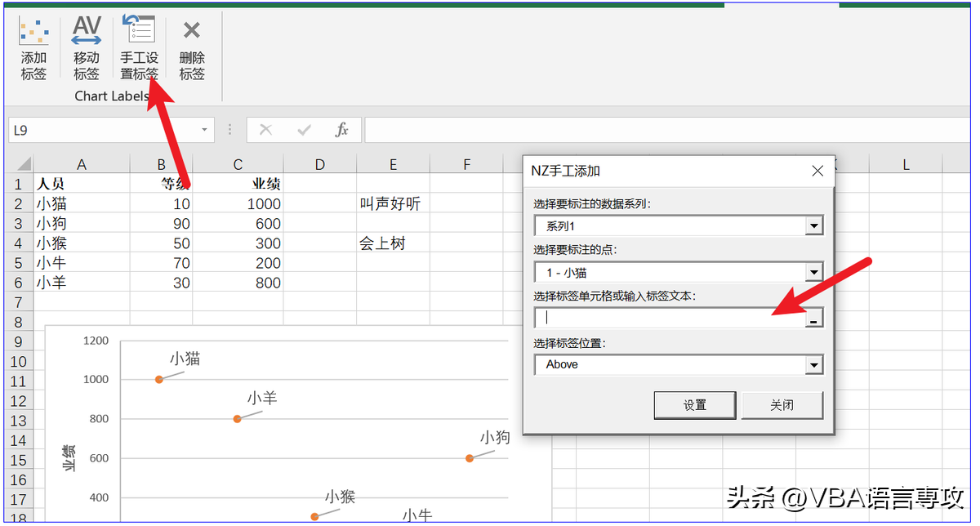Click cell with value 50
This screenshot has height=526, width=980.
pos(161,243)
